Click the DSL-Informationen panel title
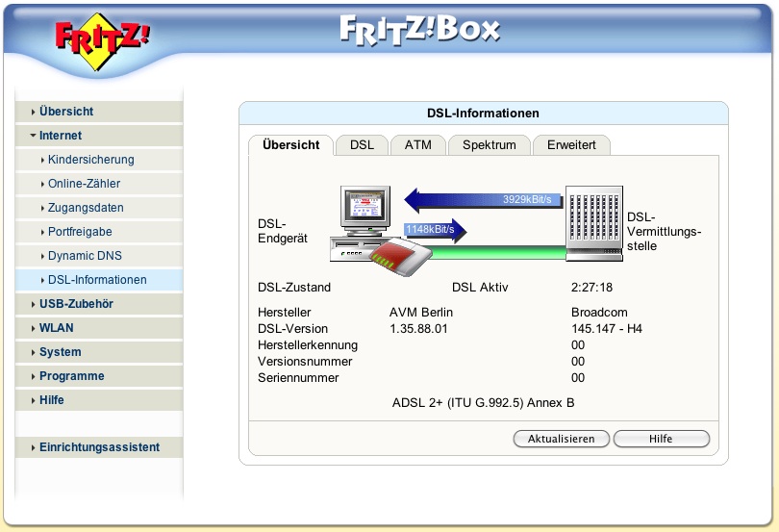The image size is (779, 532). point(483,114)
